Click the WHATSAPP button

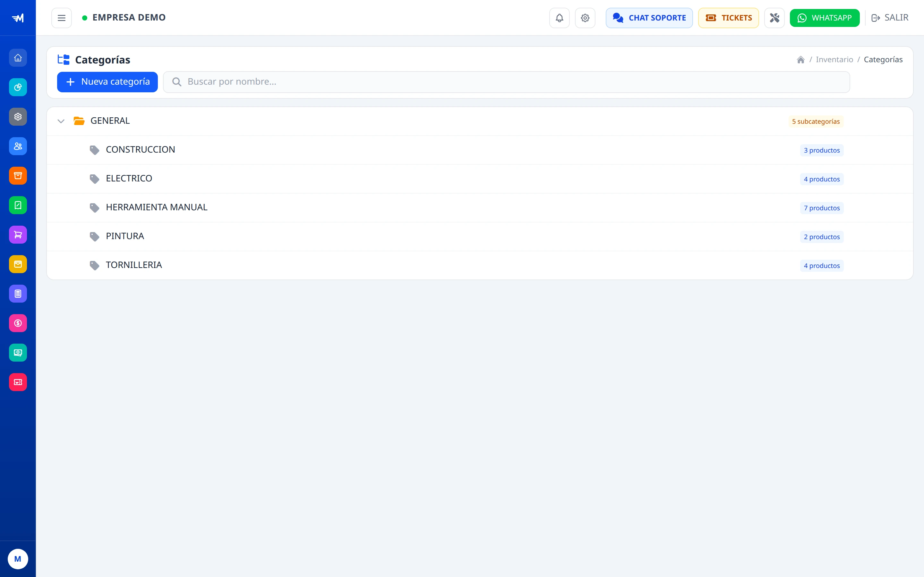825,18
